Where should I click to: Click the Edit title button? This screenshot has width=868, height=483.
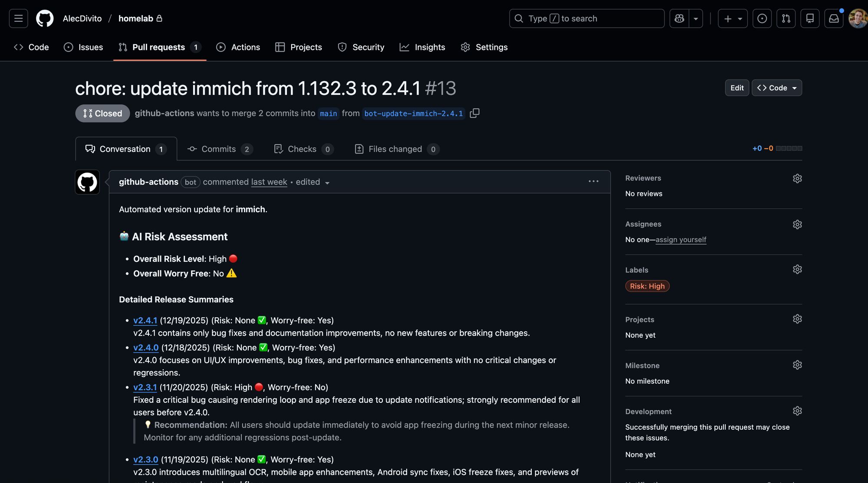tap(736, 88)
